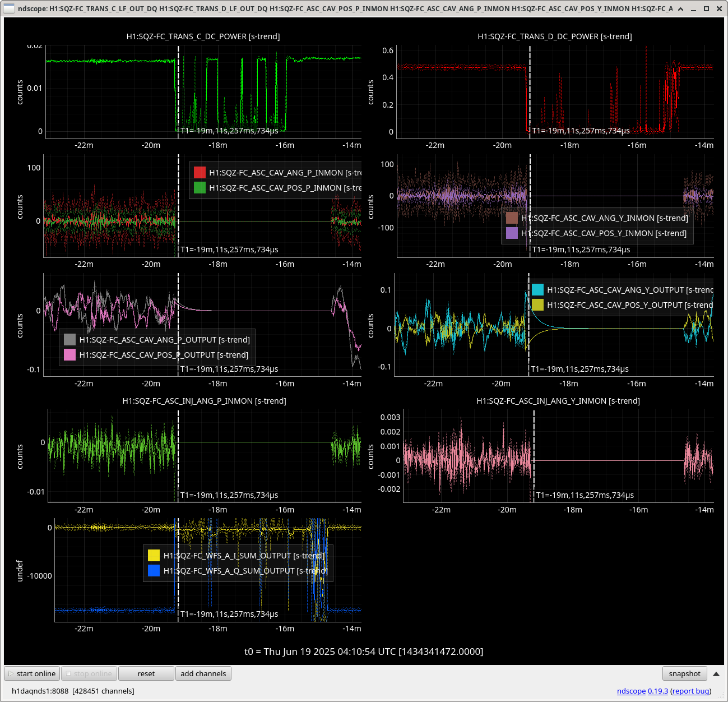Click the blue WFS_A_Q_SUM_OUTPUT legend swatch
This screenshot has width=728, height=702.
(154, 571)
